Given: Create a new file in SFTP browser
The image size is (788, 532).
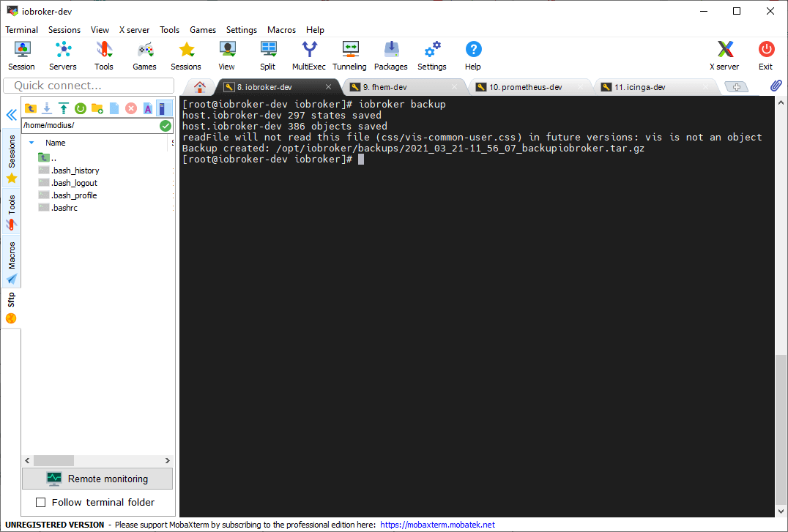Looking at the screenshot, I should (114, 108).
